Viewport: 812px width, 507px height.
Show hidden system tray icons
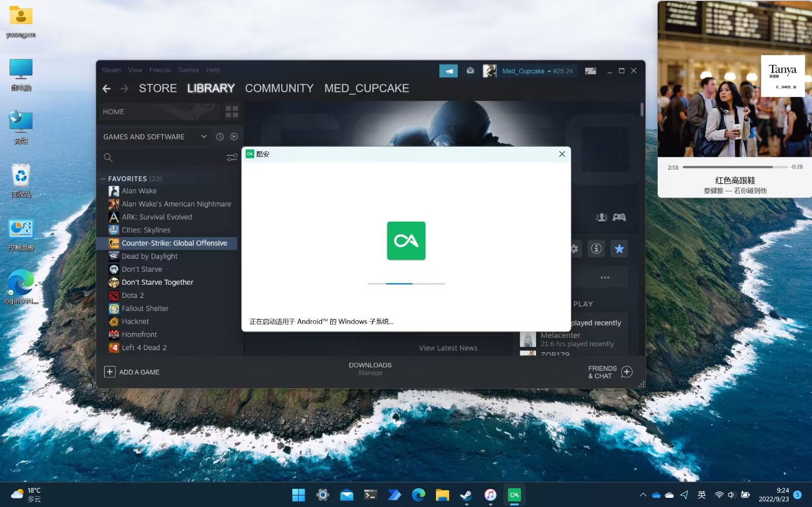(642, 495)
